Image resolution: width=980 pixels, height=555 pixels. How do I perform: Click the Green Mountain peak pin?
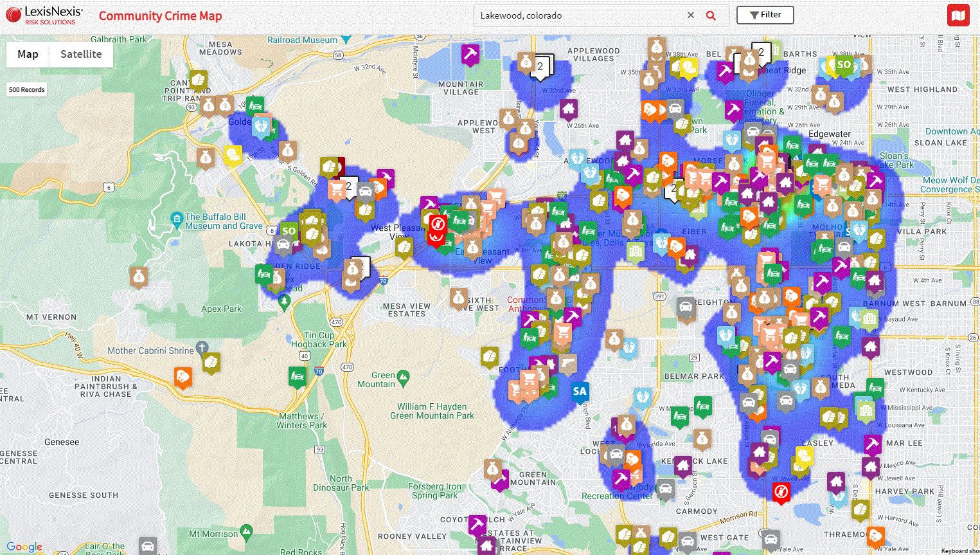pyautogui.click(x=403, y=378)
